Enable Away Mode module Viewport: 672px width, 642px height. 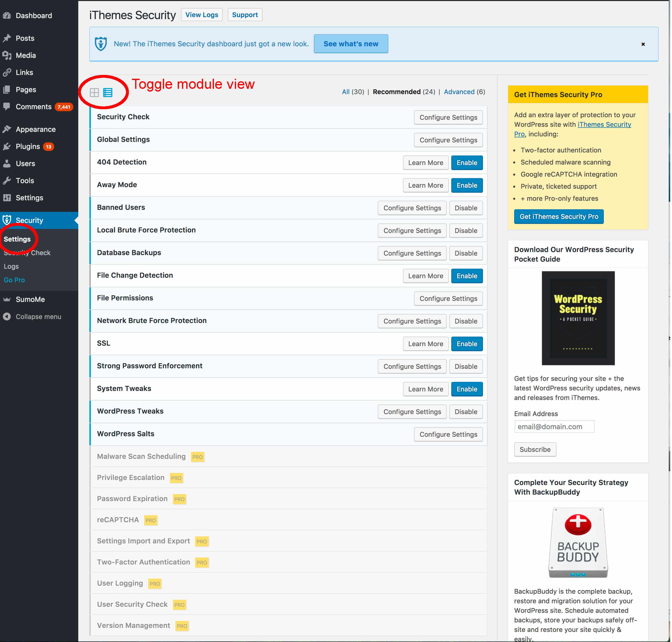click(467, 185)
